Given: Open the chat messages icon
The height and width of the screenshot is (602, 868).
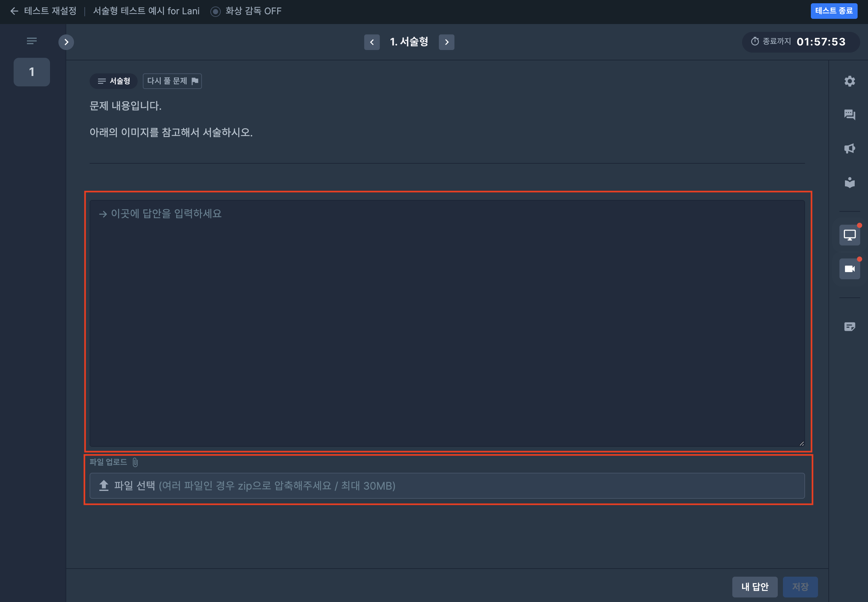Looking at the screenshot, I should coord(849,114).
